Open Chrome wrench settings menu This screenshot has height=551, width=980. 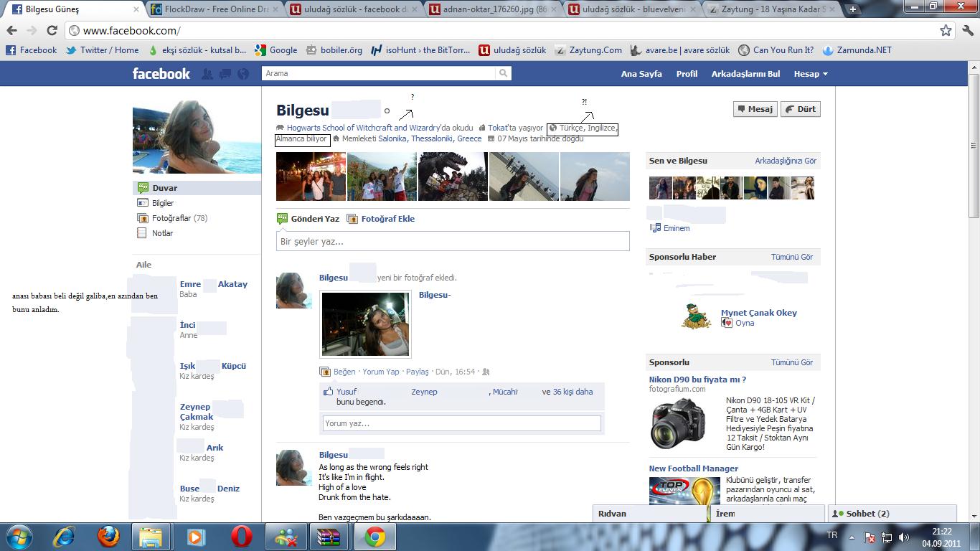tap(967, 31)
